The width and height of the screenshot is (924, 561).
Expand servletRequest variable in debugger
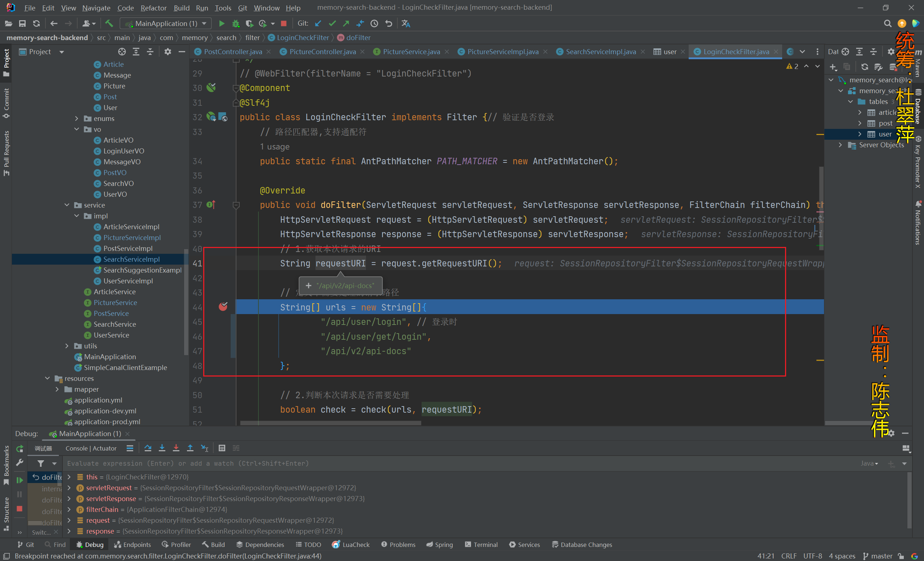69,488
